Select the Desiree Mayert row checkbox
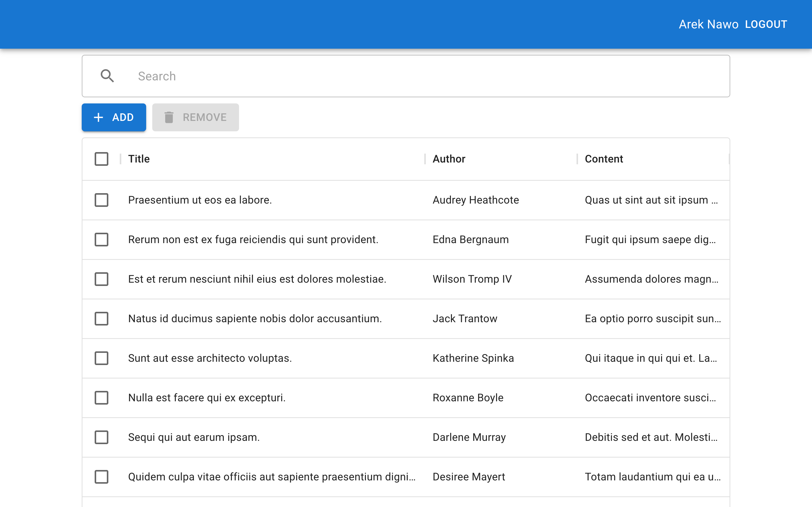This screenshot has width=812, height=507. pyautogui.click(x=101, y=477)
